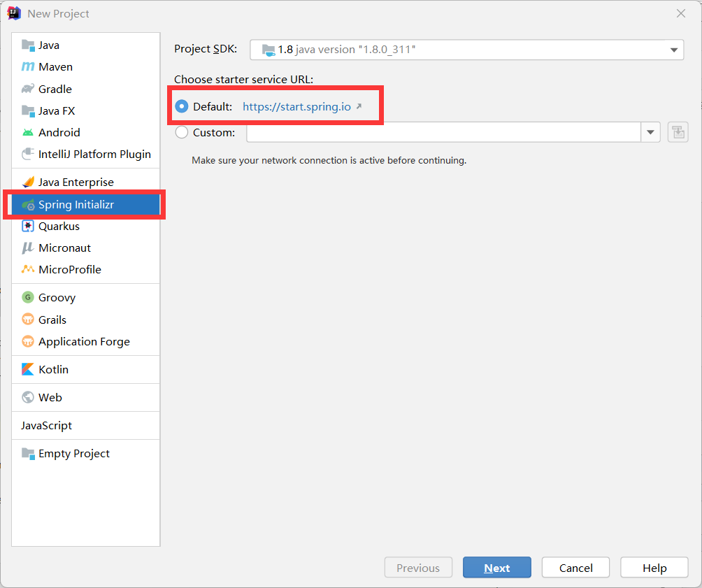
Task: Click the external link arrow beside start.spring.io
Action: tap(359, 106)
